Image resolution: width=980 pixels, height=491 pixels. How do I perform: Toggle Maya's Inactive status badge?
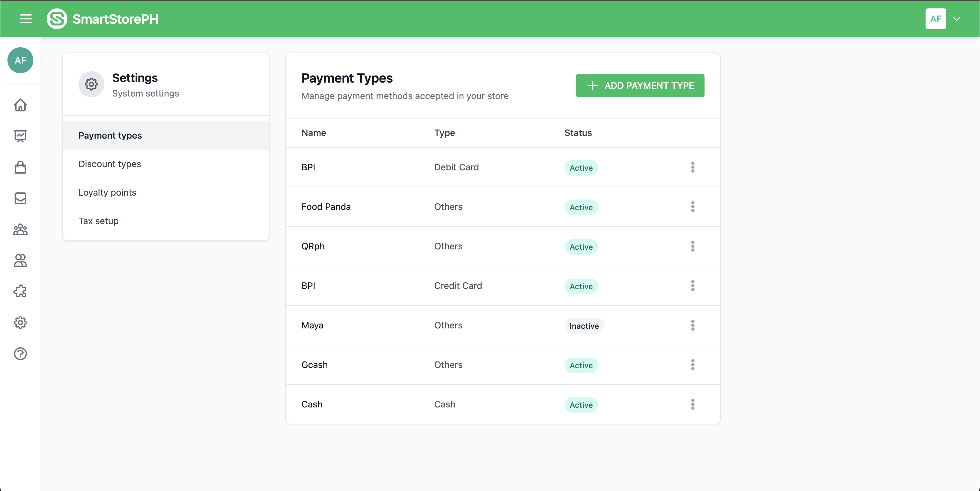click(584, 325)
